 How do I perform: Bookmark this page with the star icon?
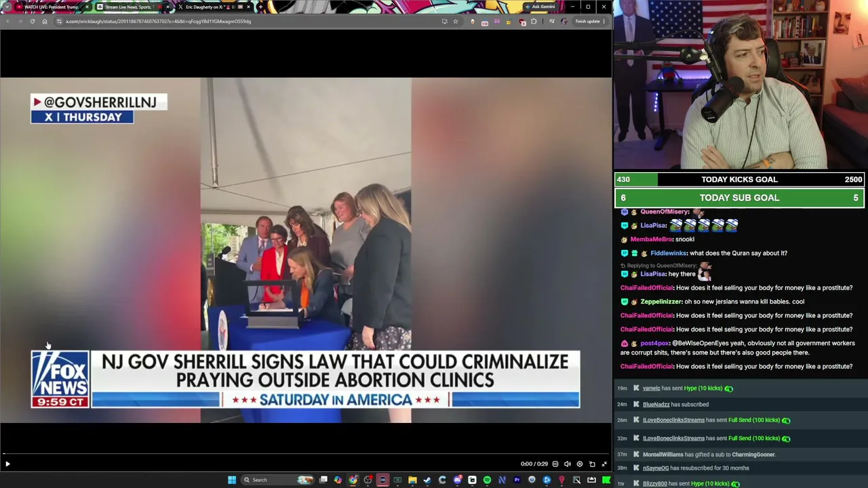point(456,21)
